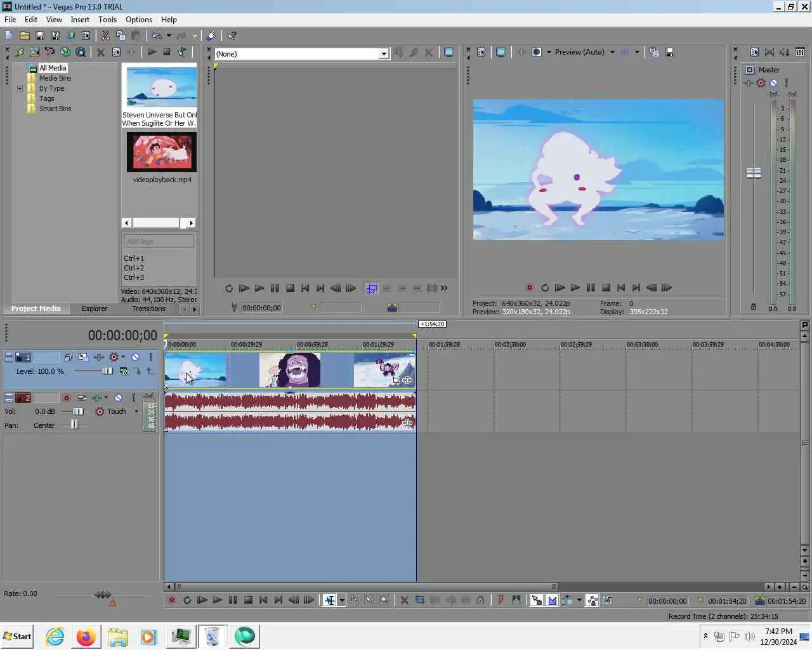The height and width of the screenshot is (650, 812).
Task: Open the edit tool selector dropdown arrow
Action: point(342,600)
